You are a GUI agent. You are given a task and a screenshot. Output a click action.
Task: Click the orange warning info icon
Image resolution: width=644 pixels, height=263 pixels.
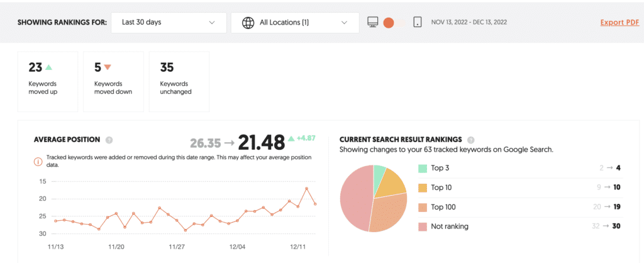pos(38,161)
